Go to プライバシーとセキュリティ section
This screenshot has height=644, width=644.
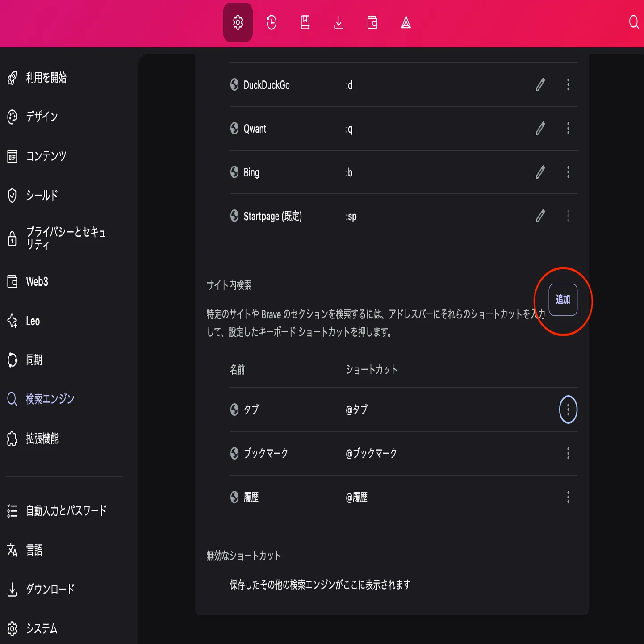[57, 238]
